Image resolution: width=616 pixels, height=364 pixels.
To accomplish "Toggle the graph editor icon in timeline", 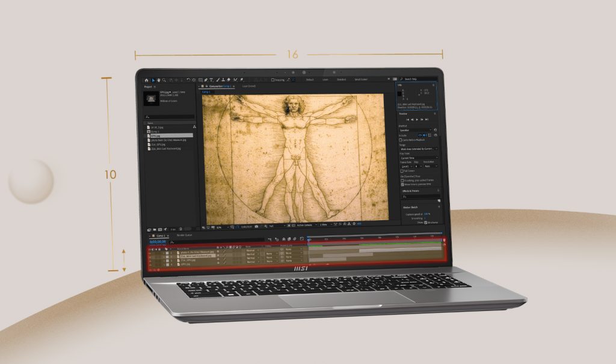I will point(302,239).
